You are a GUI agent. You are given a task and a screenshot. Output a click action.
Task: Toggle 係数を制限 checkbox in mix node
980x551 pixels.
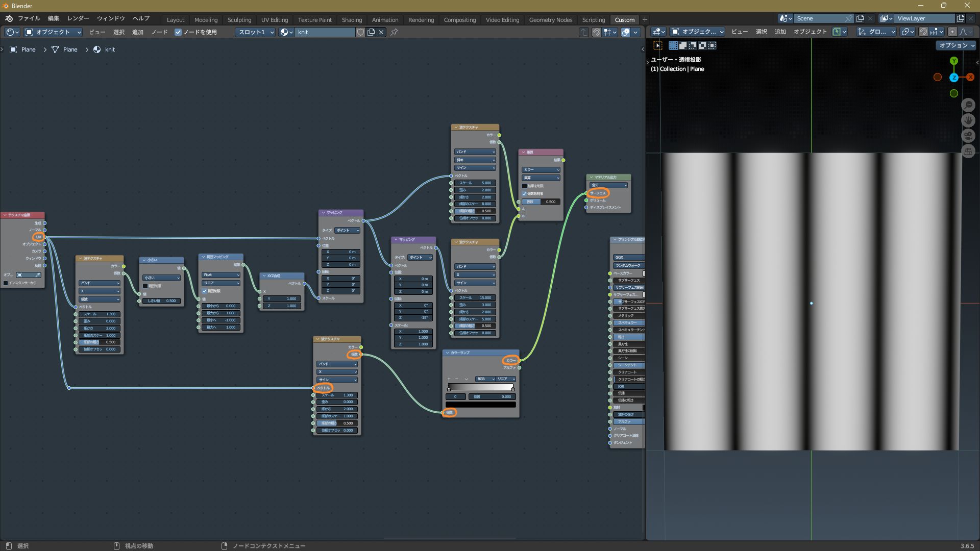tap(524, 194)
